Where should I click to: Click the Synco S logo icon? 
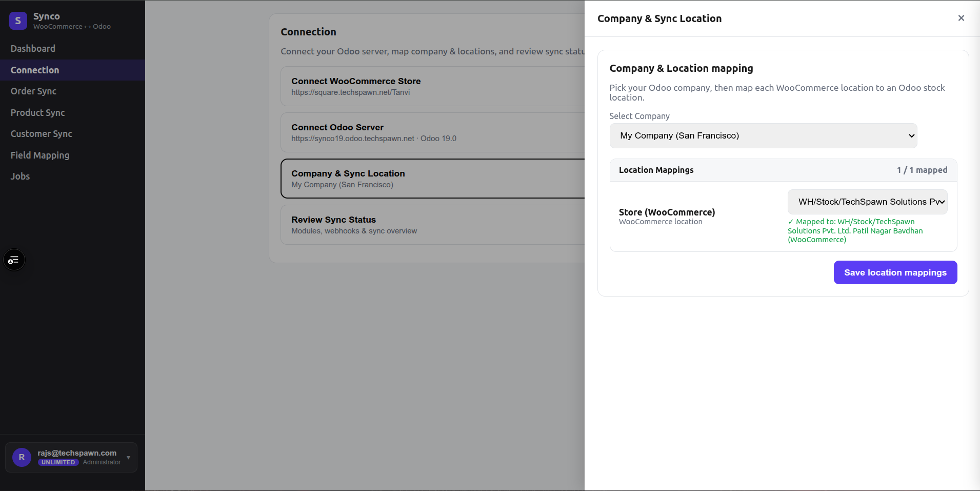[x=18, y=21]
